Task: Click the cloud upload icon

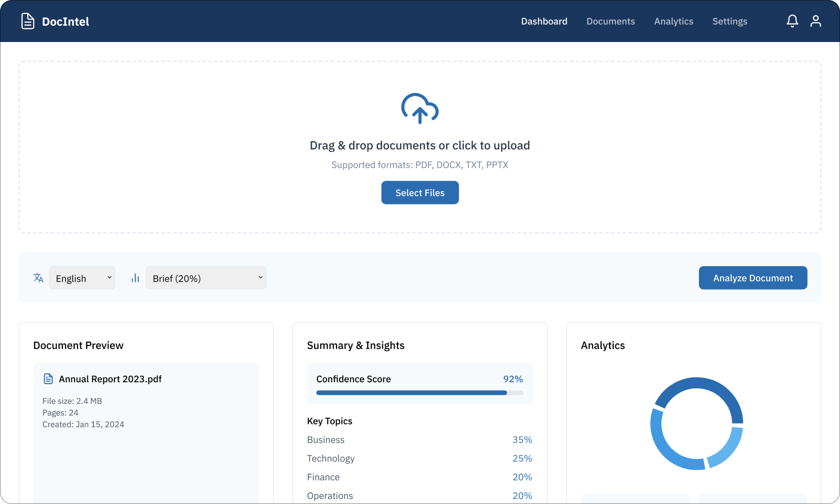Action: tap(420, 108)
